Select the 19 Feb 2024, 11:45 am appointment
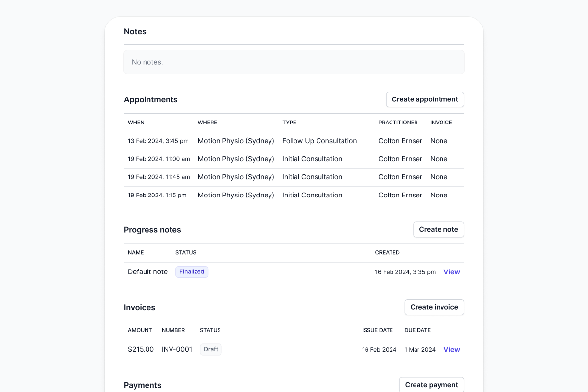Image resolution: width=588 pixels, height=392 pixels. click(x=159, y=177)
